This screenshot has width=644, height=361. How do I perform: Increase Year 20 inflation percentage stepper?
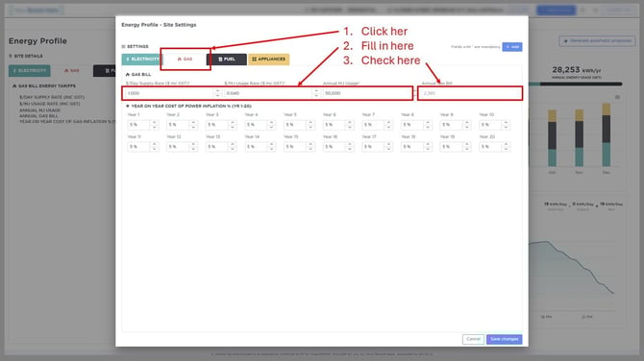click(x=506, y=144)
